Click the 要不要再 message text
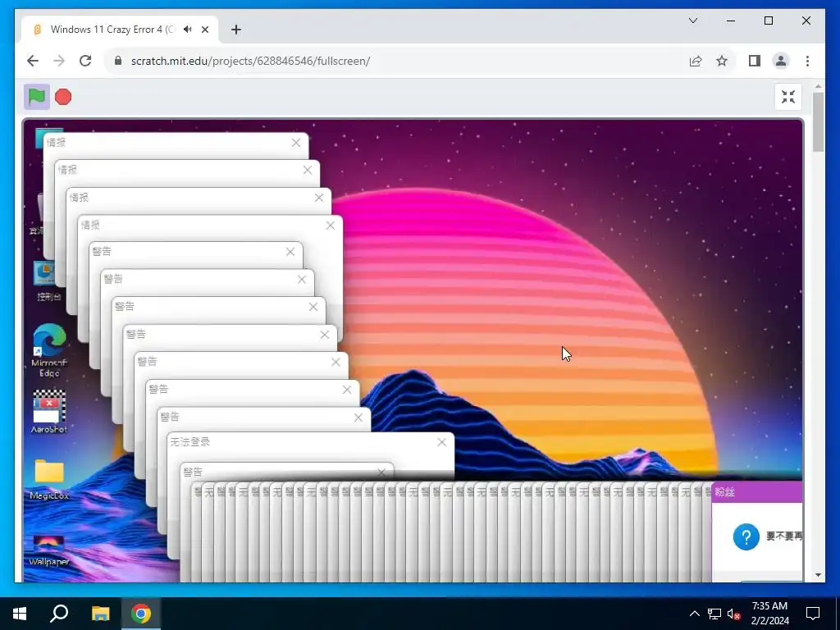 [784, 536]
